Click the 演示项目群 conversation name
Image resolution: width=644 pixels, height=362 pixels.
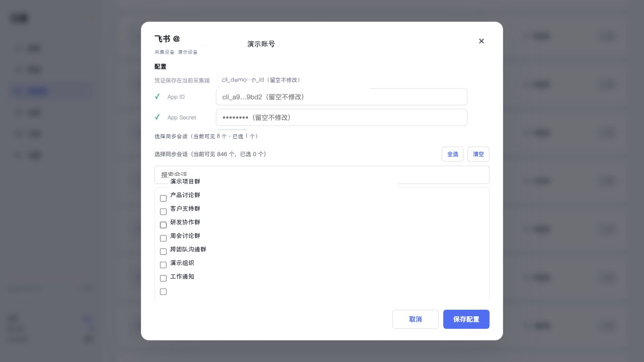pos(185,182)
